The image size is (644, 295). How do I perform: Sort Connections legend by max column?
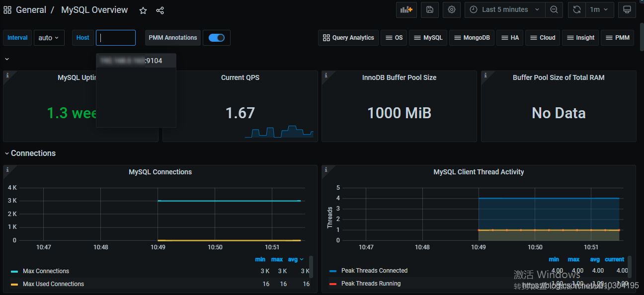tap(277, 259)
